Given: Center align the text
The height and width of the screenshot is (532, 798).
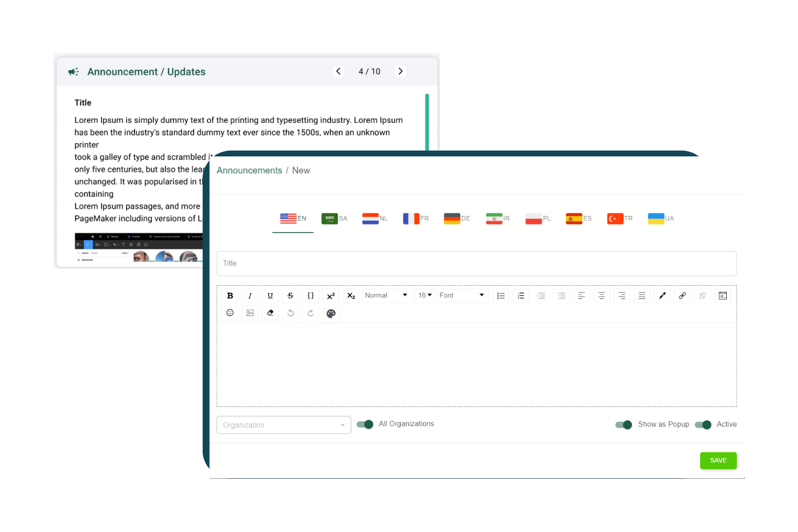Looking at the screenshot, I should coord(602,296).
